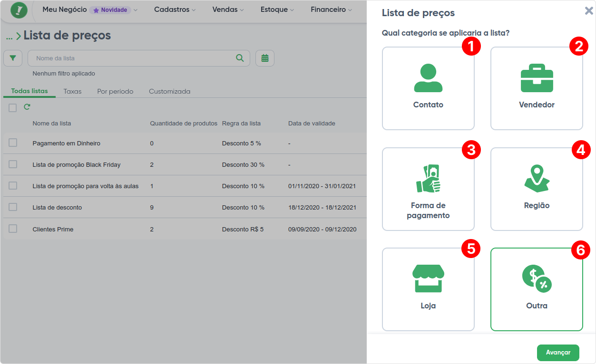
Task: Choose the Outra category label
Action: [537, 306]
